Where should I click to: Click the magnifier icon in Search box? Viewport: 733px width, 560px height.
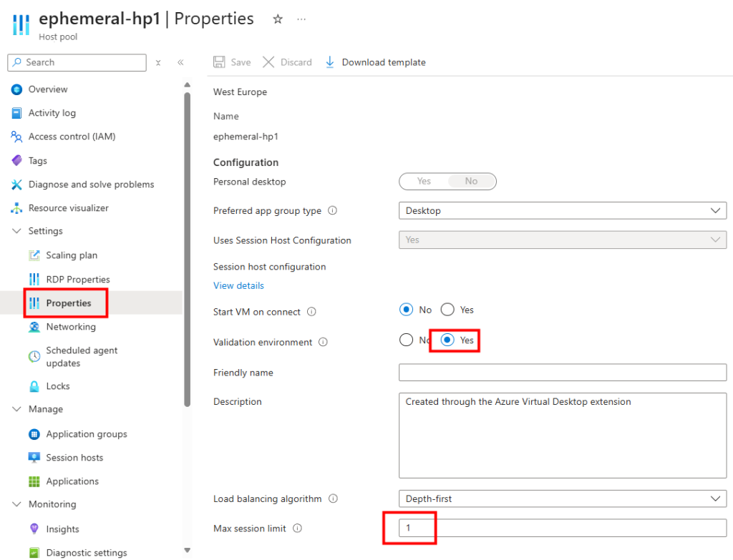17,62
